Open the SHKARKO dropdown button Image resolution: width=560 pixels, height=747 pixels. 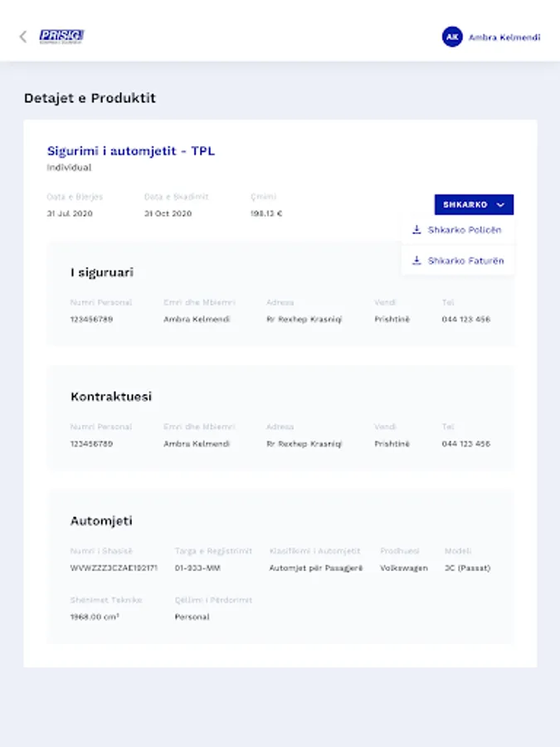pos(473,204)
